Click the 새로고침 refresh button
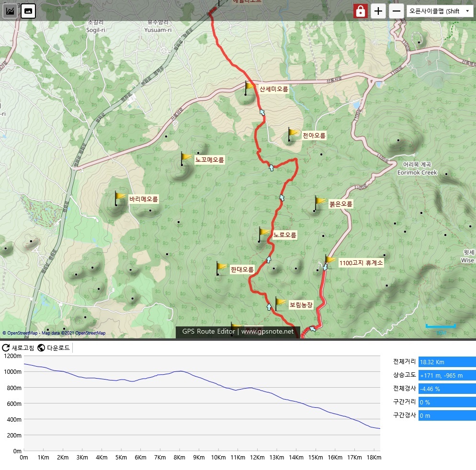Screen dimensions: 476x470 (x=18, y=348)
